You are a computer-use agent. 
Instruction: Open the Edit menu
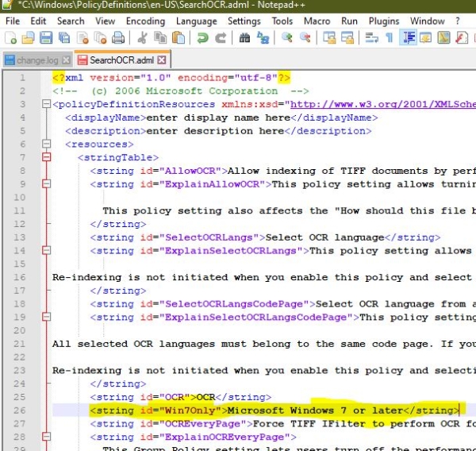[x=38, y=21]
